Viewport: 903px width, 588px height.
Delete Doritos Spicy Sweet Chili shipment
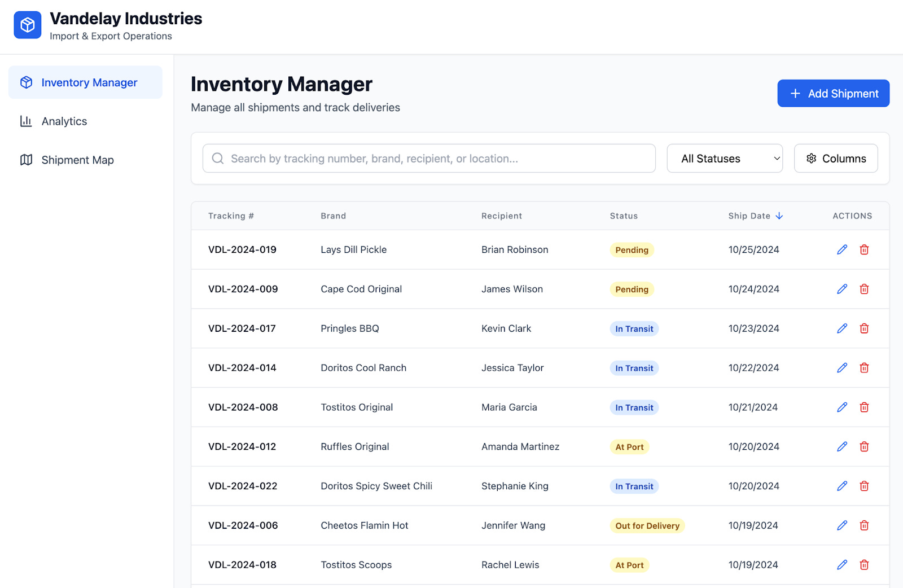click(x=864, y=486)
